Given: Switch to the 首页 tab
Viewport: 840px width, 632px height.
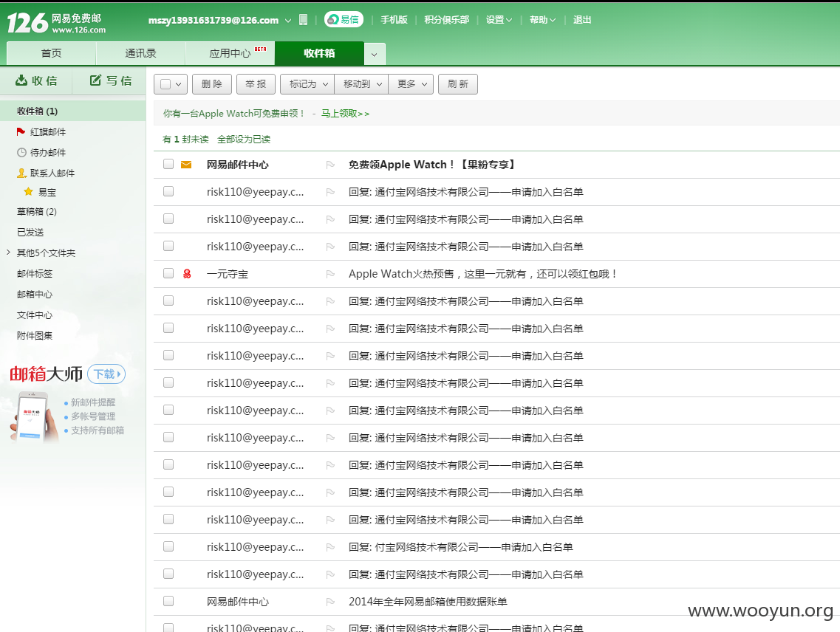Looking at the screenshot, I should [x=52, y=53].
